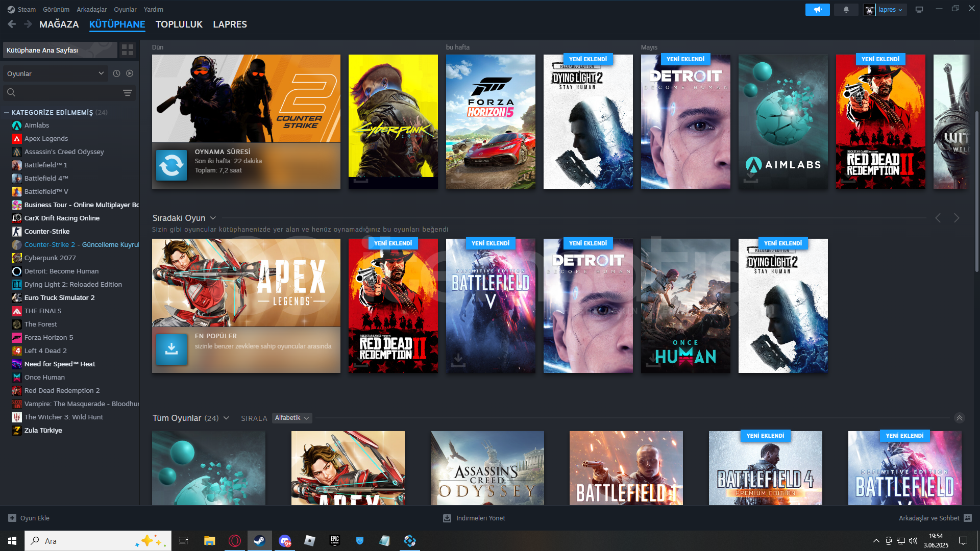The image size is (980, 551).
Task: Open the Görünüm menu
Action: tap(56, 9)
